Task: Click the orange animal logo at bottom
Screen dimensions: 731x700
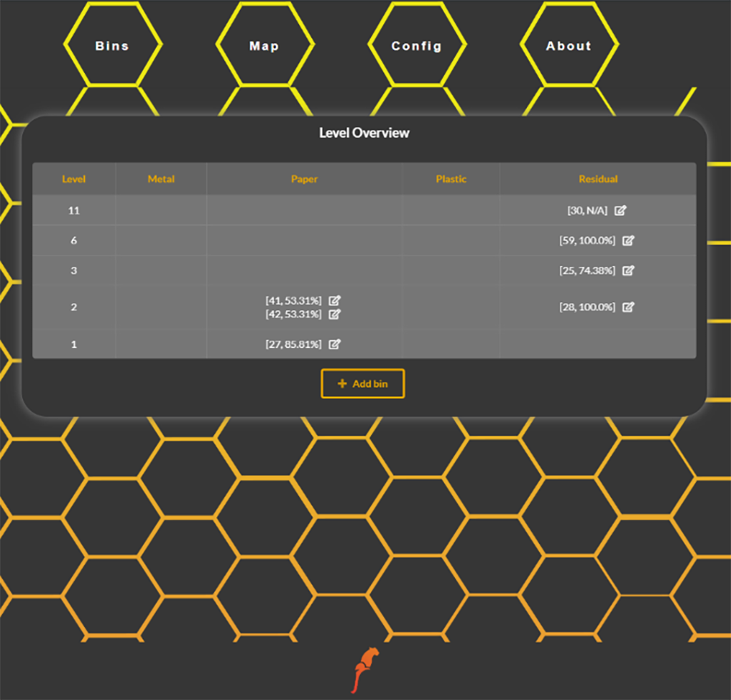Action: [x=365, y=669]
